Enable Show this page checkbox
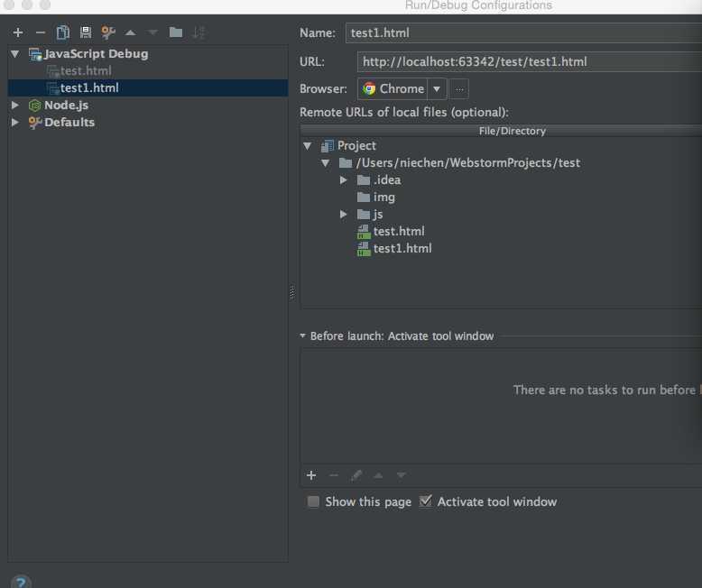702x588 pixels. pyautogui.click(x=313, y=501)
